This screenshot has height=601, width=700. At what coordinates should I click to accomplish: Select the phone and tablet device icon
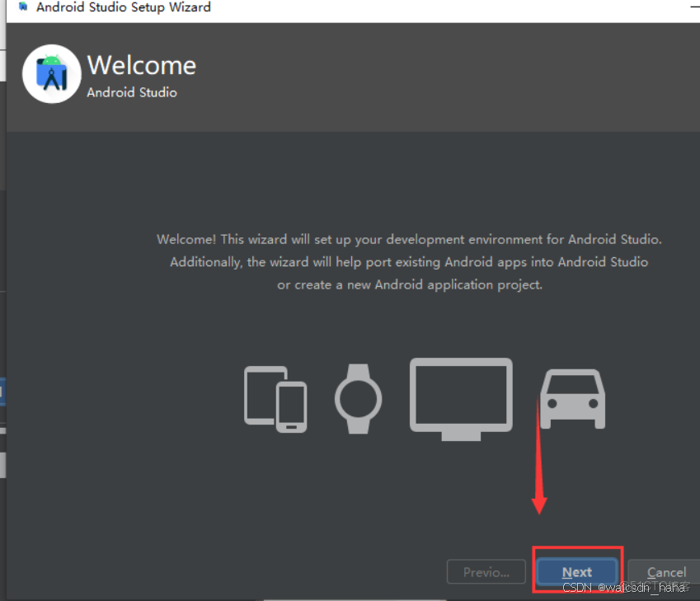(275, 400)
